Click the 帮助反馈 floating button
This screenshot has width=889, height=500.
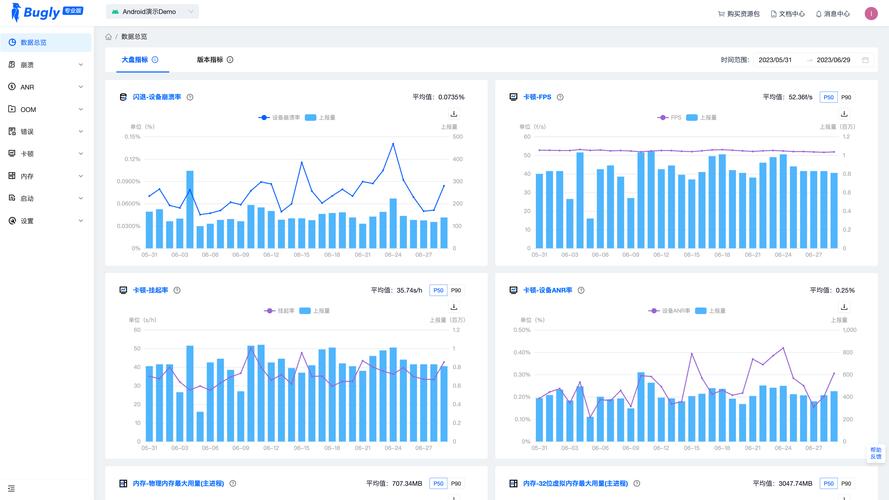(x=876, y=453)
